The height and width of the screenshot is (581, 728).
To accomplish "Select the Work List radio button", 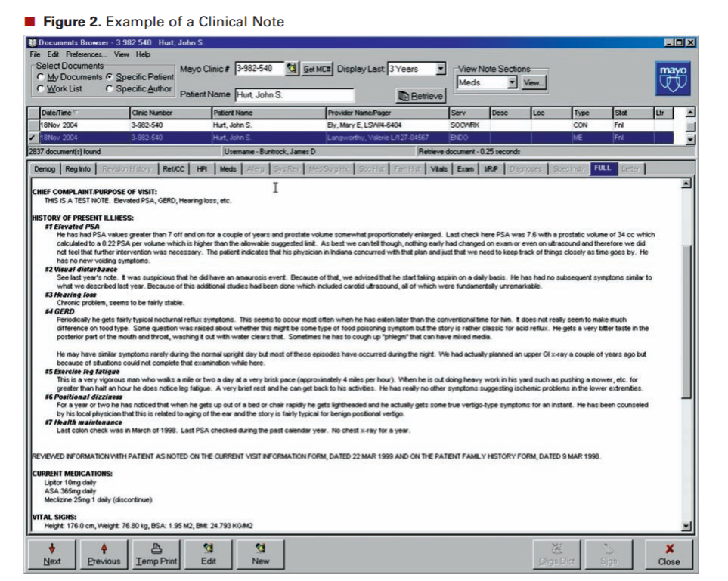I will (41, 89).
